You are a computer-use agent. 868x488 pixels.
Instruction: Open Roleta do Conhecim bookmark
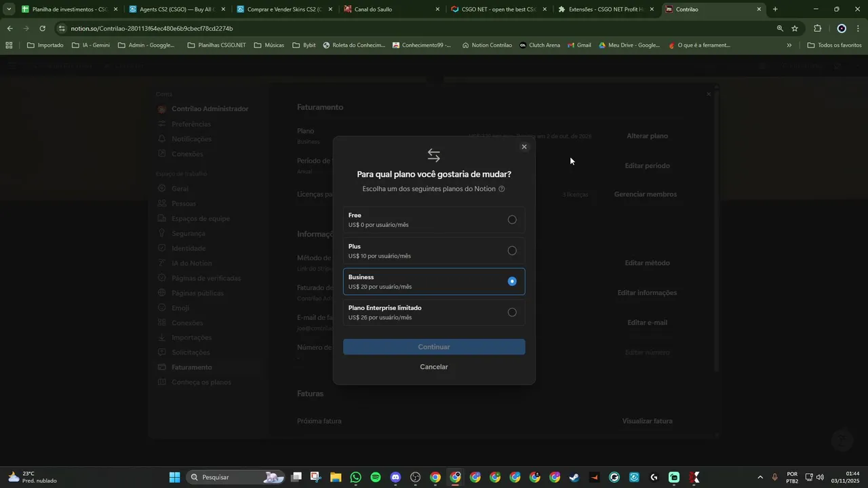point(353,45)
